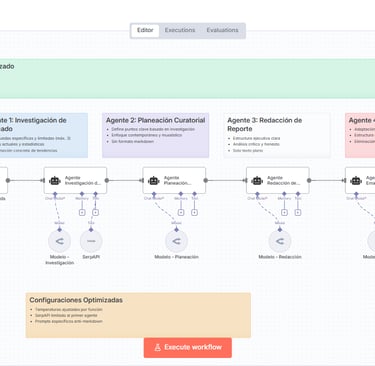Screen dimensions: 375x366
Task: Select the Agente Redacción robot icon
Action: [x=257, y=181]
